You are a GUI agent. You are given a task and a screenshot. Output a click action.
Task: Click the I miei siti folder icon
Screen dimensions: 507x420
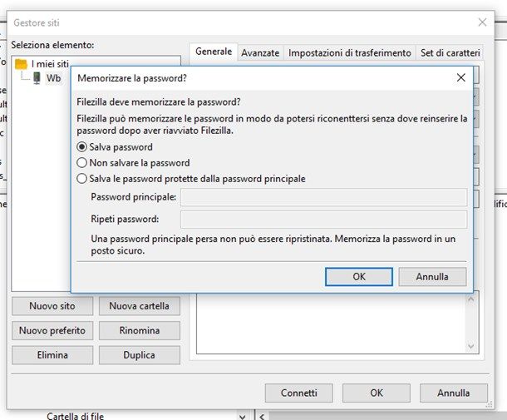21,64
